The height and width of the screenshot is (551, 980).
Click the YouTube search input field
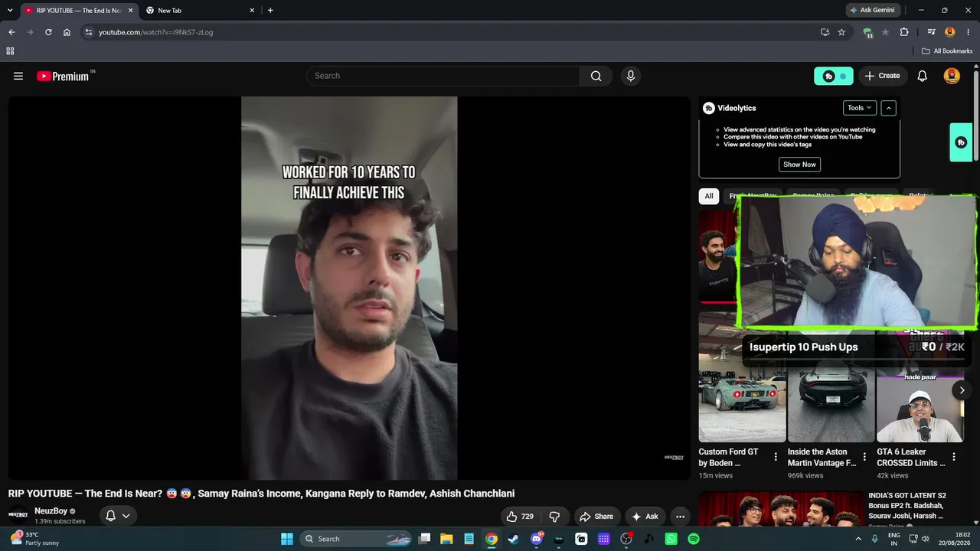pyautogui.click(x=443, y=76)
